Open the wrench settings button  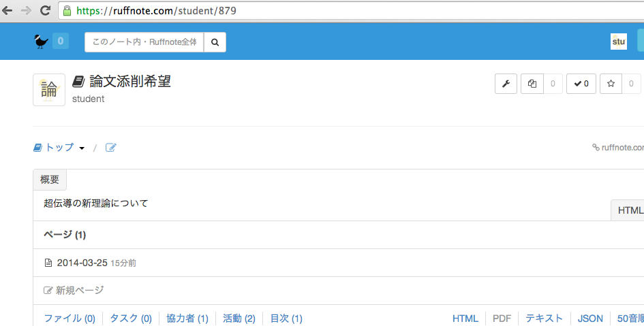tap(506, 84)
